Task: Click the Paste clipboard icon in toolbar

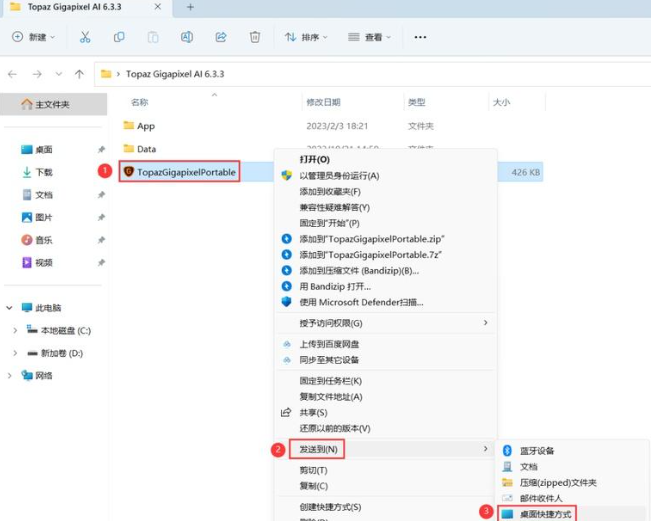Action: 153,37
